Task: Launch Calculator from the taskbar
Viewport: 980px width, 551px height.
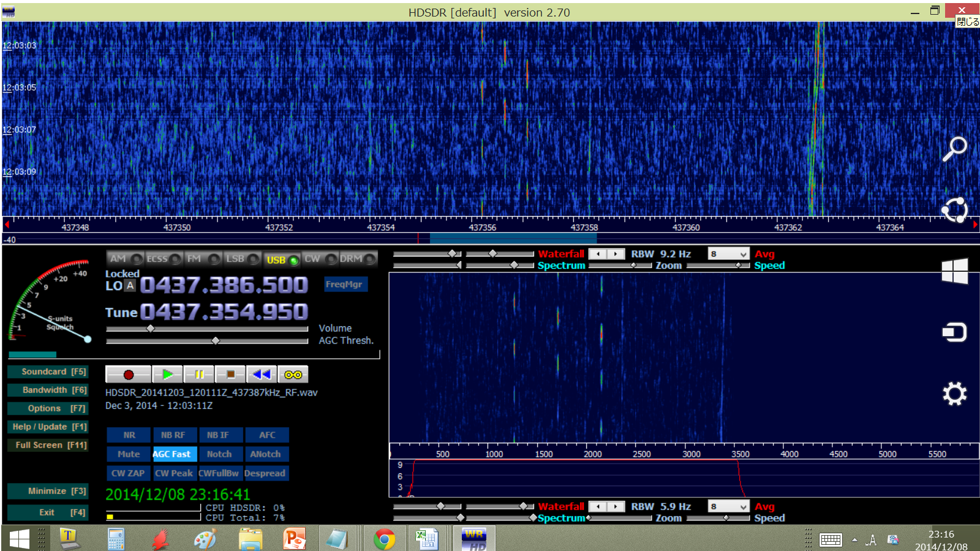Action: pyautogui.click(x=116, y=539)
